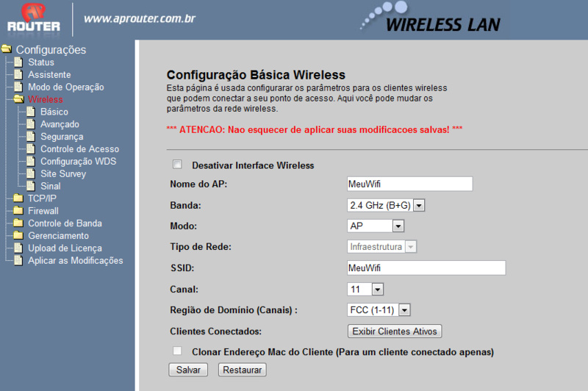Open Segurança under the Wireless menu
The width and height of the screenshot is (588, 391).
point(62,137)
